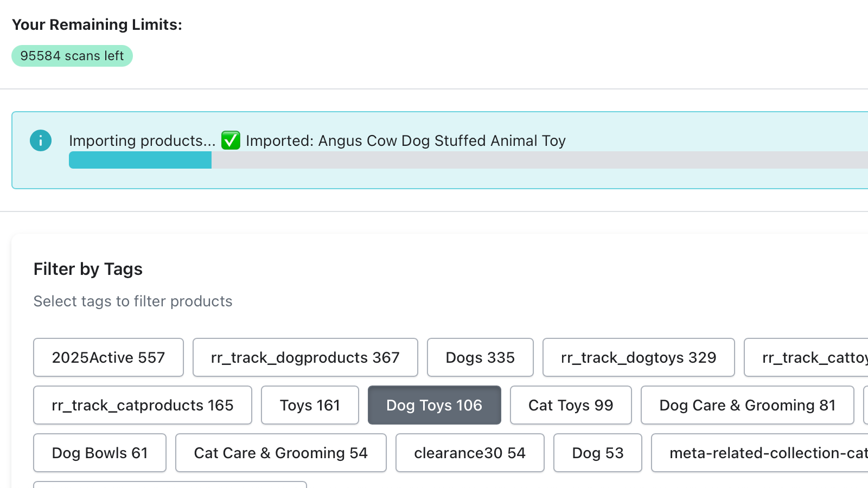Filter by 'rr_track_catproducts 165'

(x=143, y=405)
